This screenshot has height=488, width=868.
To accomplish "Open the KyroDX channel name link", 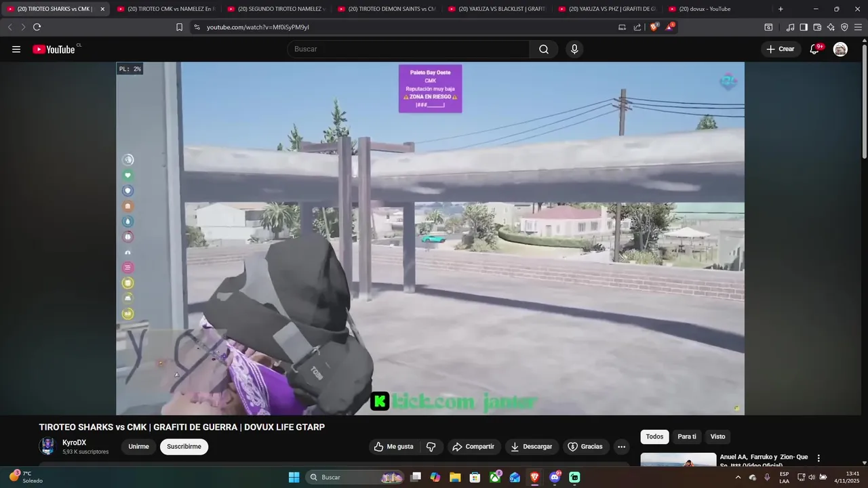I will coord(75,443).
